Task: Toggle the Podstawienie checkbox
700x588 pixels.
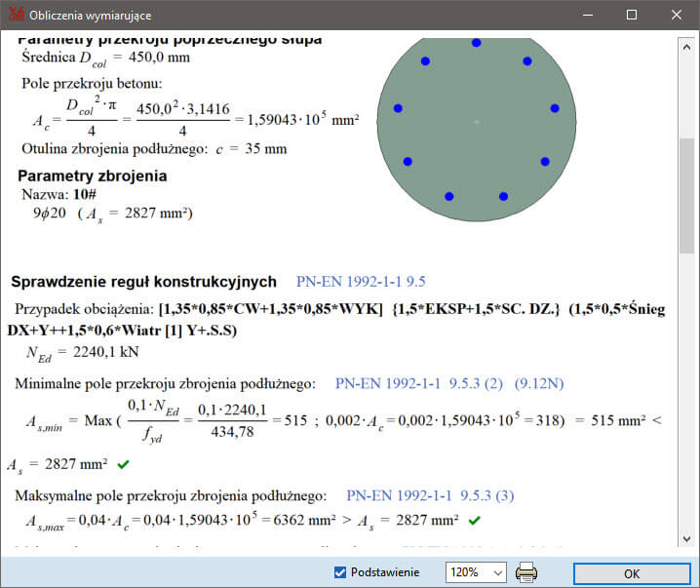Action: (x=340, y=572)
